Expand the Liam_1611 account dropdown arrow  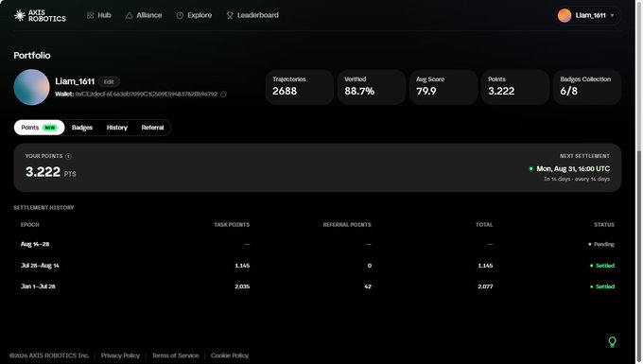(612, 15)
